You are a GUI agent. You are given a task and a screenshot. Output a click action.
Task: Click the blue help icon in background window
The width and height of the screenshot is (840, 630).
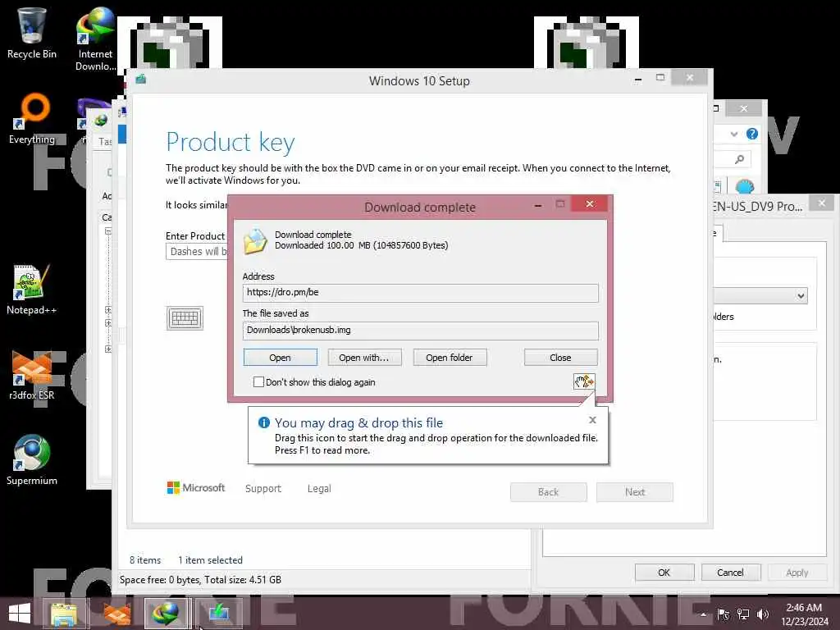coord(752,134)
